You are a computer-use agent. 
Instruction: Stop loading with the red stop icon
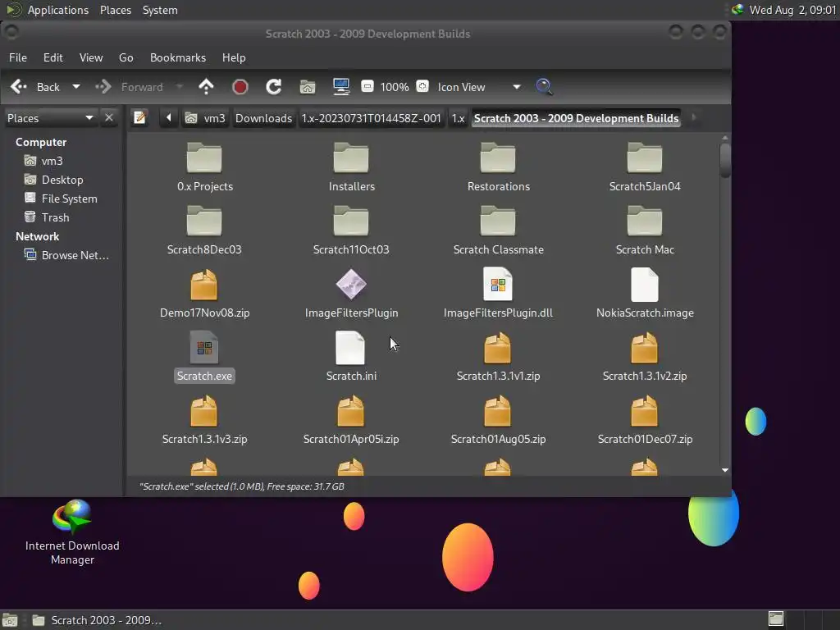pos(240,87)
